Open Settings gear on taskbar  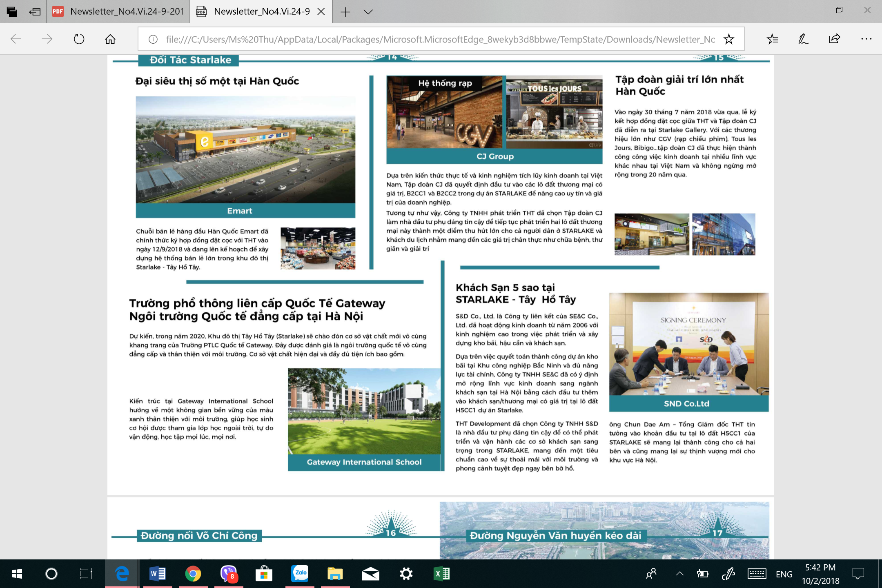406,574
